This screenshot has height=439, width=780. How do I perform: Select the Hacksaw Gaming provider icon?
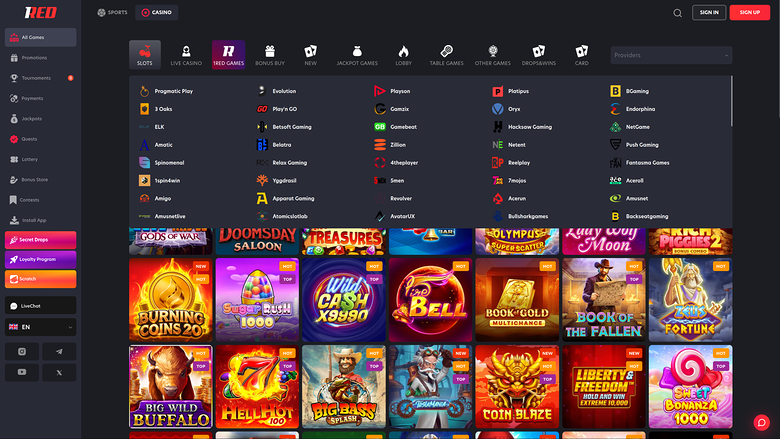497,127
